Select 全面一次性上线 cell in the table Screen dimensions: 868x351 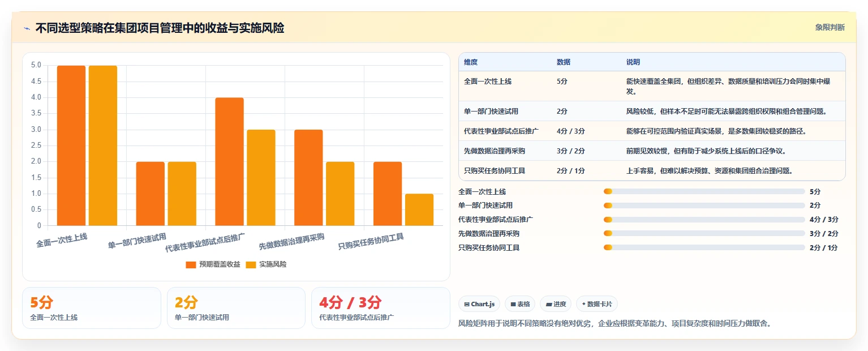(488, 82)
